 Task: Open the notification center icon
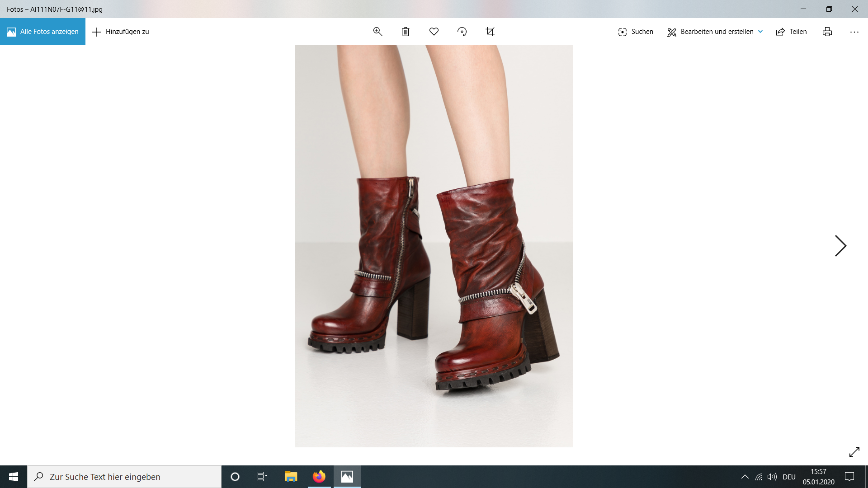(x=849, y=477)
